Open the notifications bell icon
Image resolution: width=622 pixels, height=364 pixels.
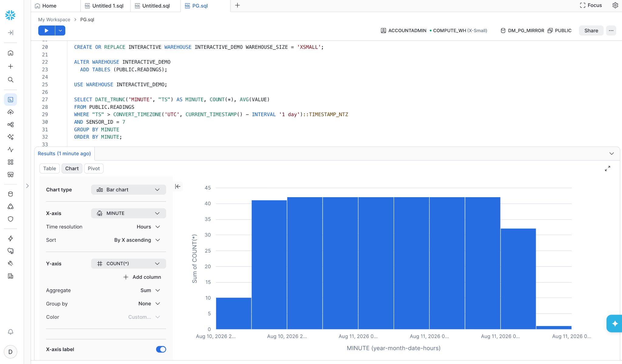(11, 332)
